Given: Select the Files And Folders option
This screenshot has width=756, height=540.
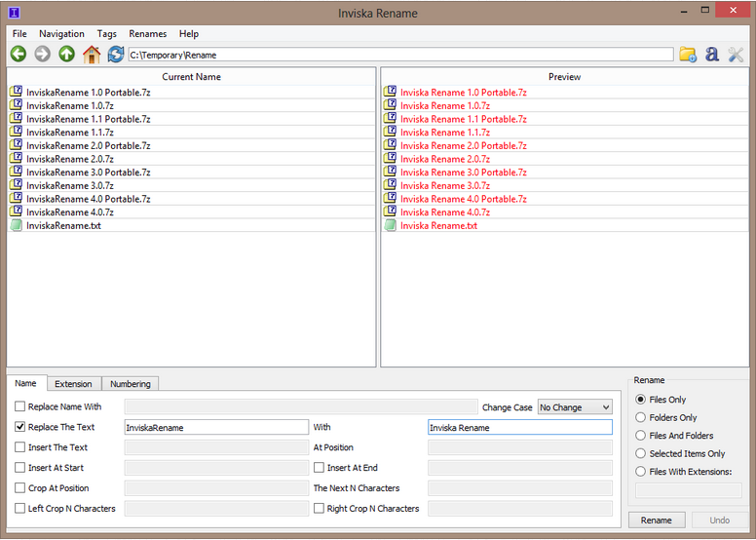Looking at the screenshot, I should pos(640,436).
